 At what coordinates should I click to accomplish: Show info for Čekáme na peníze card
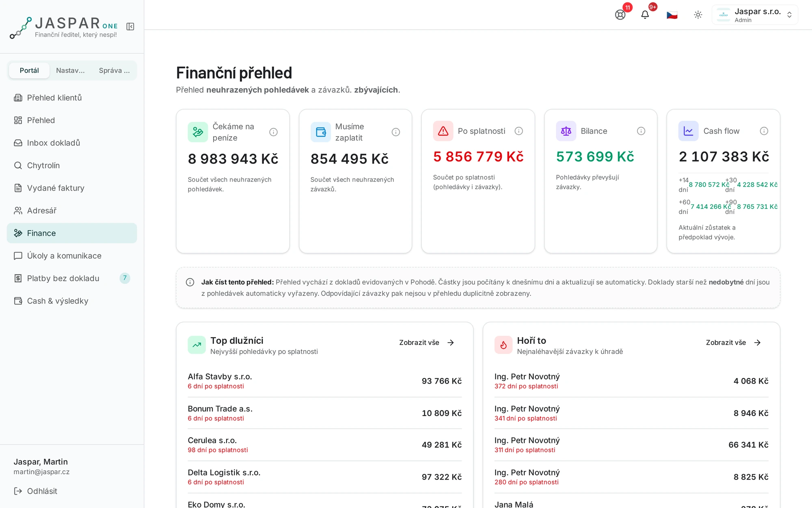pyautogui.click(x=274, y=132)
